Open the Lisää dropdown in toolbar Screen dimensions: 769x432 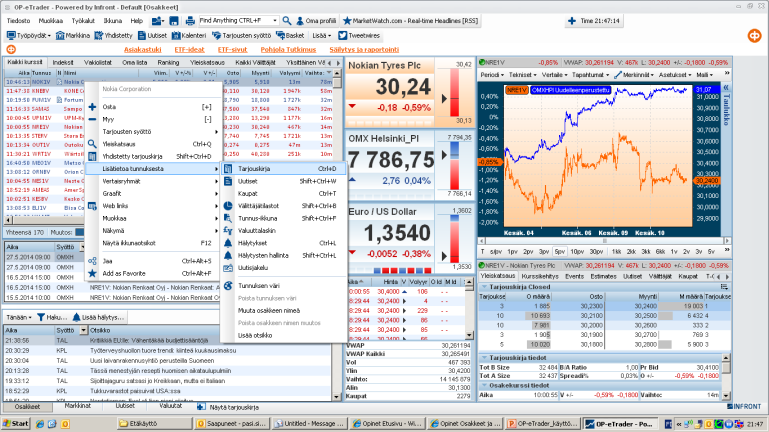pos(321,35)
